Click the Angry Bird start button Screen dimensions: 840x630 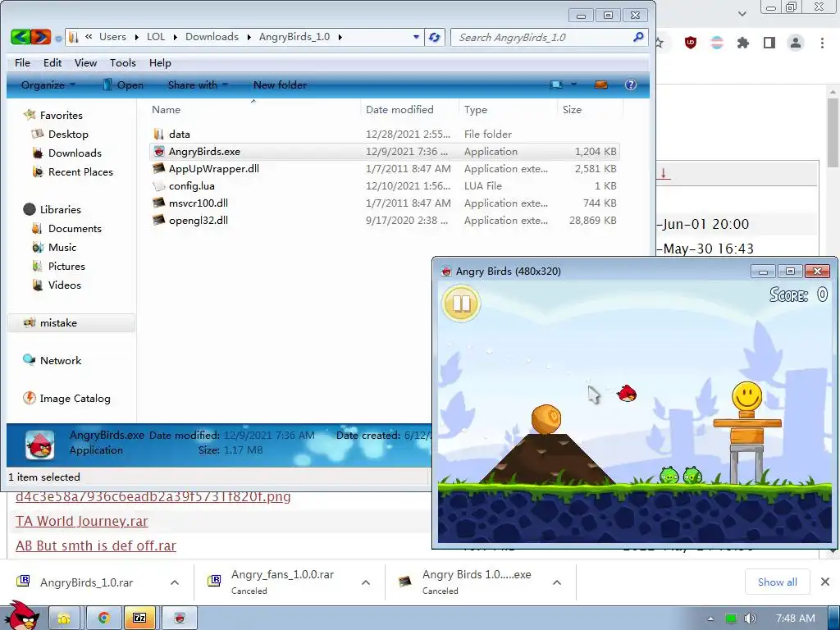(21, 616)
